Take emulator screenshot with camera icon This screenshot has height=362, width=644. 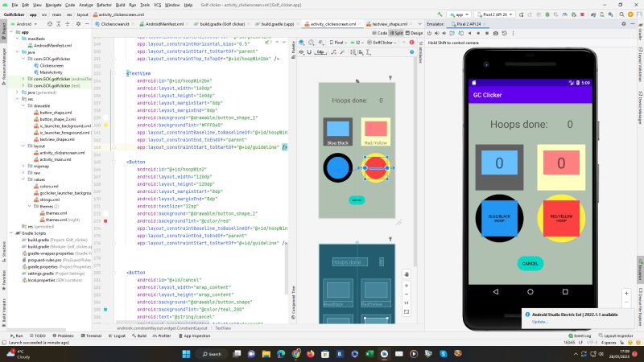coord(496,33)
